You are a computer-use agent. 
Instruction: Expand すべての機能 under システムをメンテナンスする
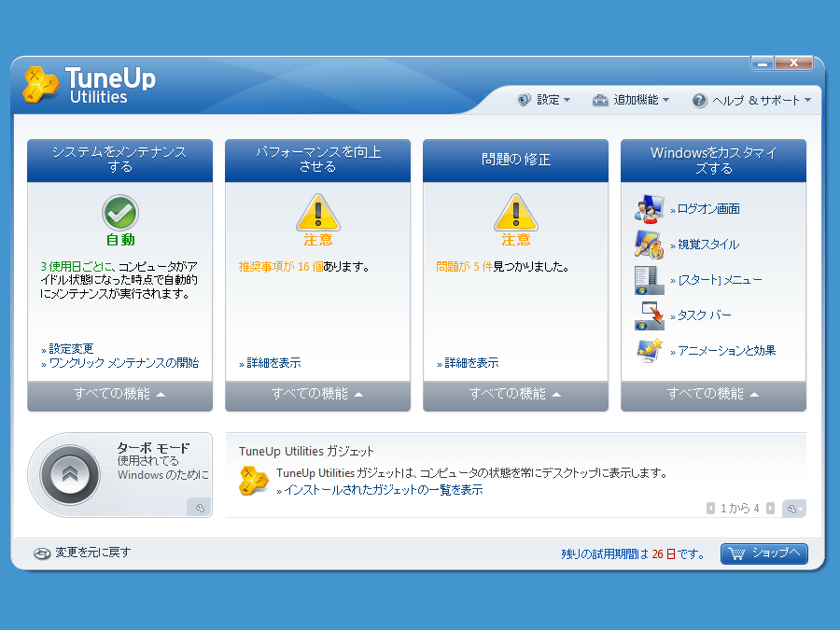click(120, 395)
